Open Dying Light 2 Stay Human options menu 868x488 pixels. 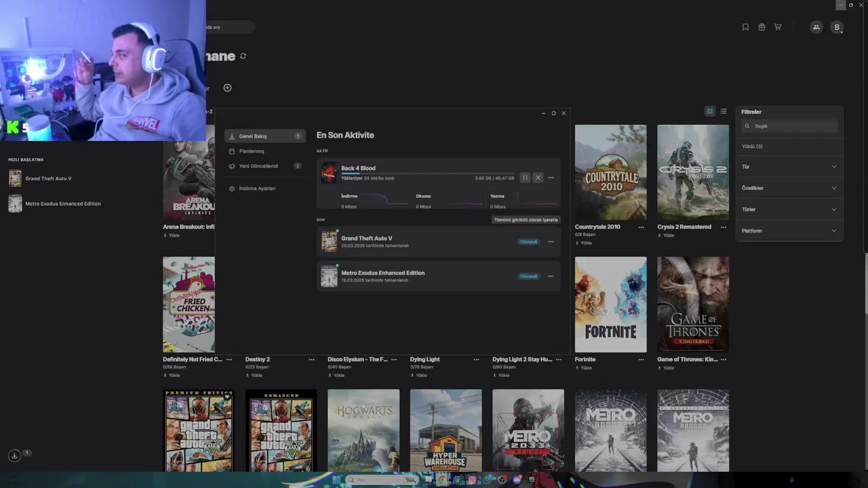tap(559, 359)
